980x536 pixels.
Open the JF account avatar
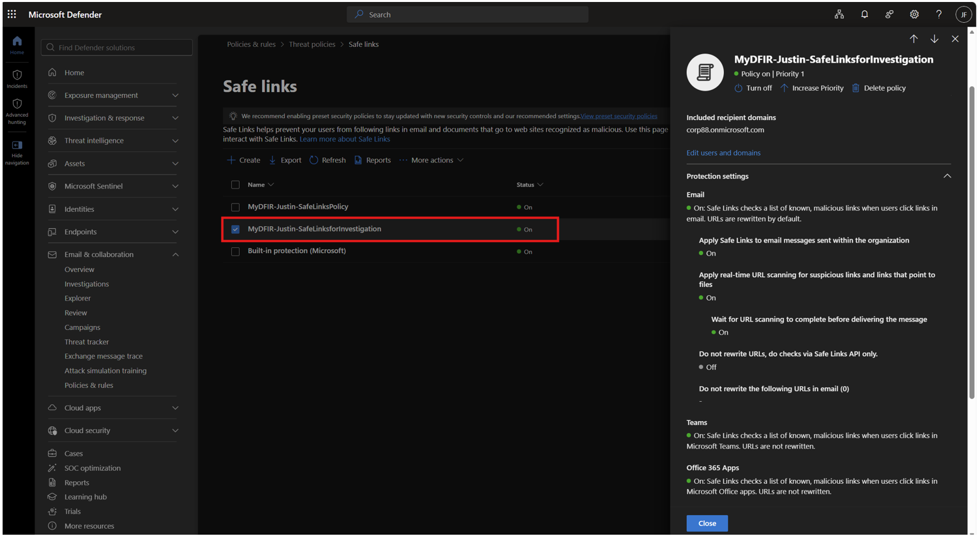coord(963,14)
